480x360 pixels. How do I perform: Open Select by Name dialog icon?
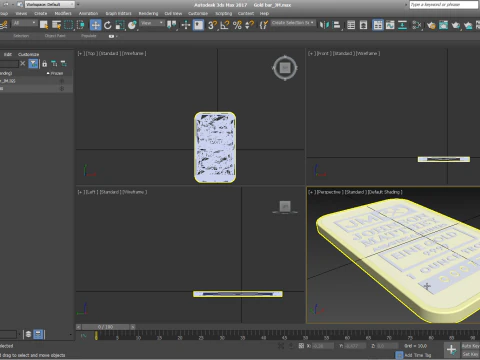point(56,25)
